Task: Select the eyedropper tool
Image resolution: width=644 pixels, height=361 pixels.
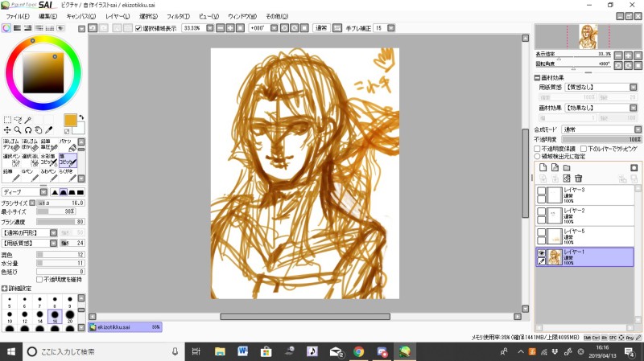Action: [48, 130]
